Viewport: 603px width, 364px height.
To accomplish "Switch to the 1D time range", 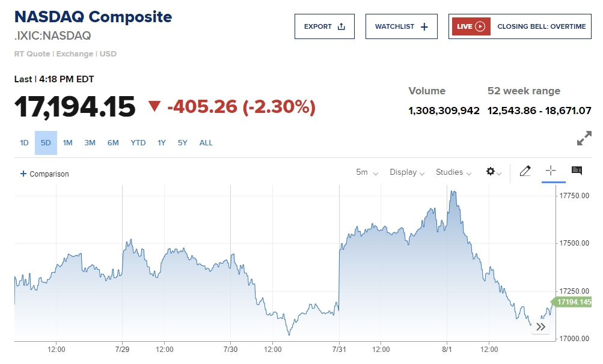I will click(24, 143).
